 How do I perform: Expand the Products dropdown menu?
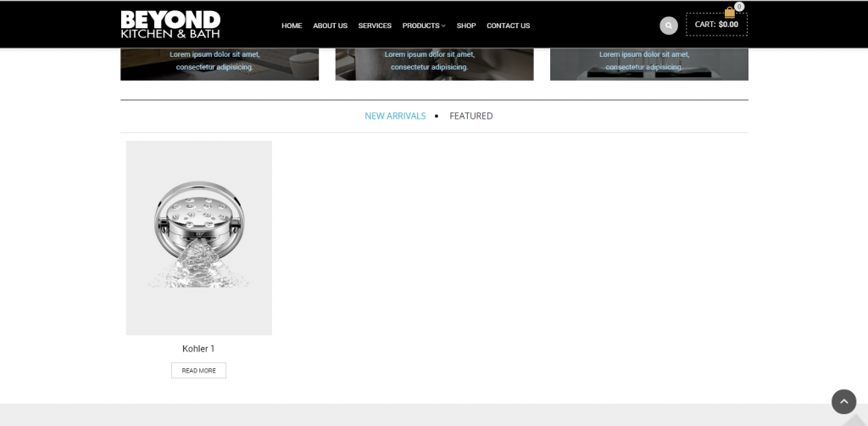[x=424, y=25]
